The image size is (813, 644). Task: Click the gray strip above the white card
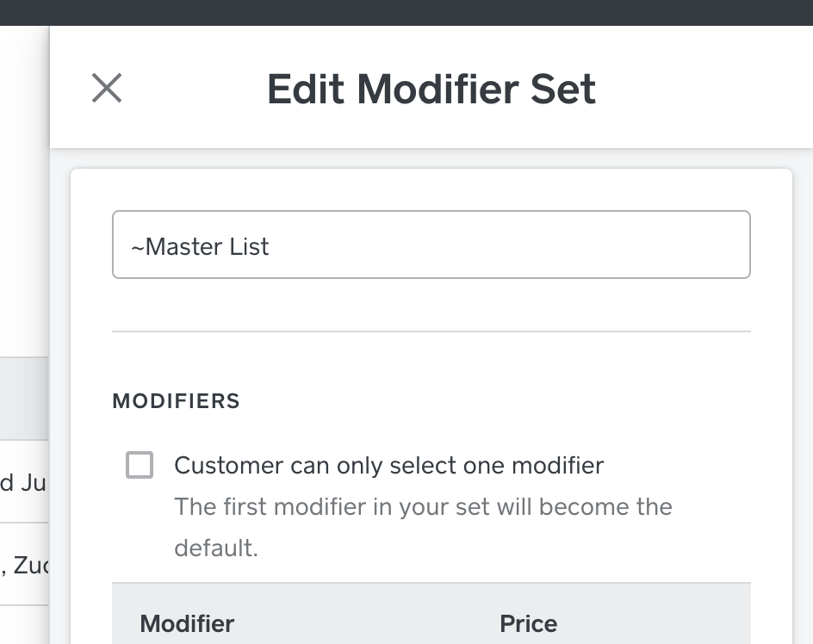click(x=431, y=158)
